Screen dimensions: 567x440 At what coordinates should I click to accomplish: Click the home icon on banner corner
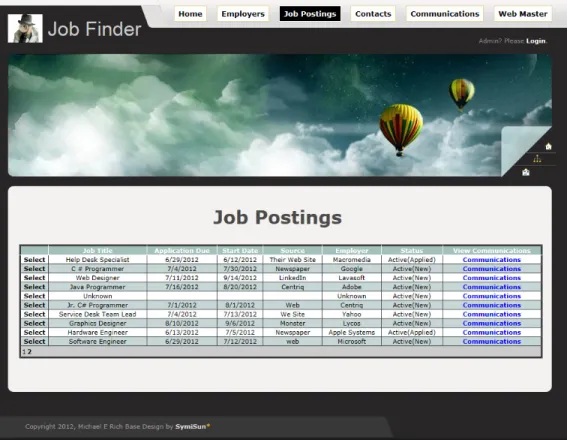[548, 146]
